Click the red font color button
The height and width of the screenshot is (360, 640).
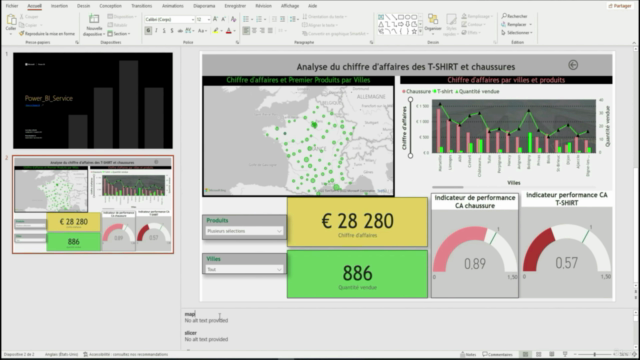coord(229,31)
